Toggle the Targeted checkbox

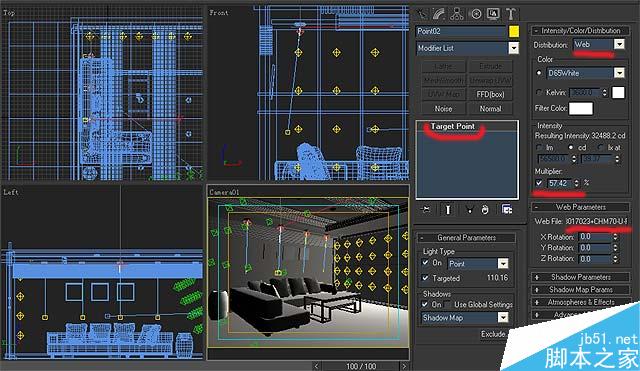tap(426, 278)
